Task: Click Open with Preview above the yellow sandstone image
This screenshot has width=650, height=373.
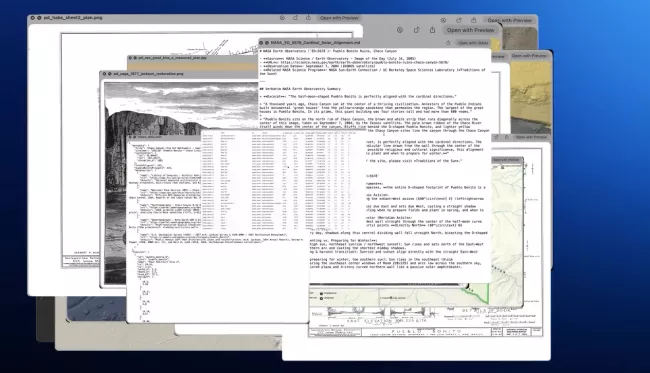Action: 529,56
